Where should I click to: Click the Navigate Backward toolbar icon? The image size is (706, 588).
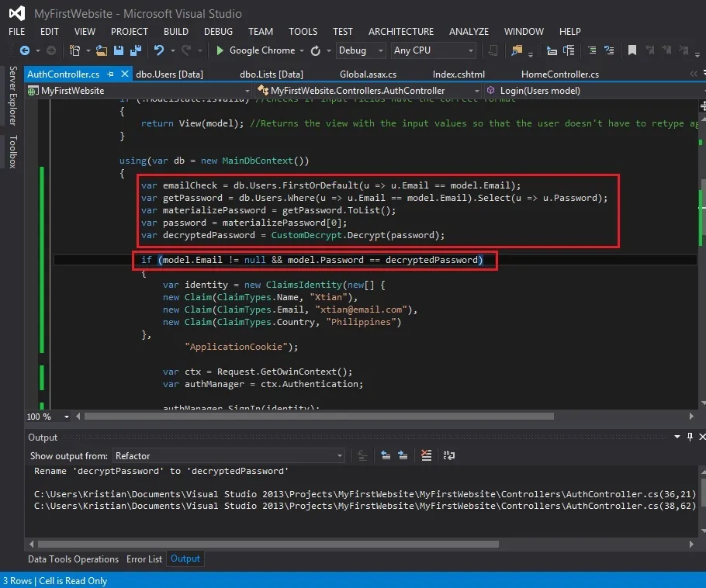click(x=25, y=50)
